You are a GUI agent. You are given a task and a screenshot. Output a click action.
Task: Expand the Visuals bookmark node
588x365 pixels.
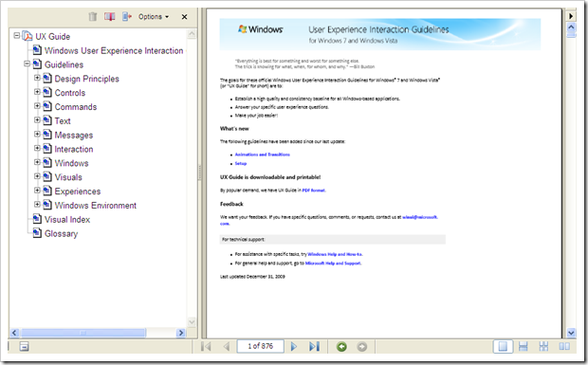[37, 176]
